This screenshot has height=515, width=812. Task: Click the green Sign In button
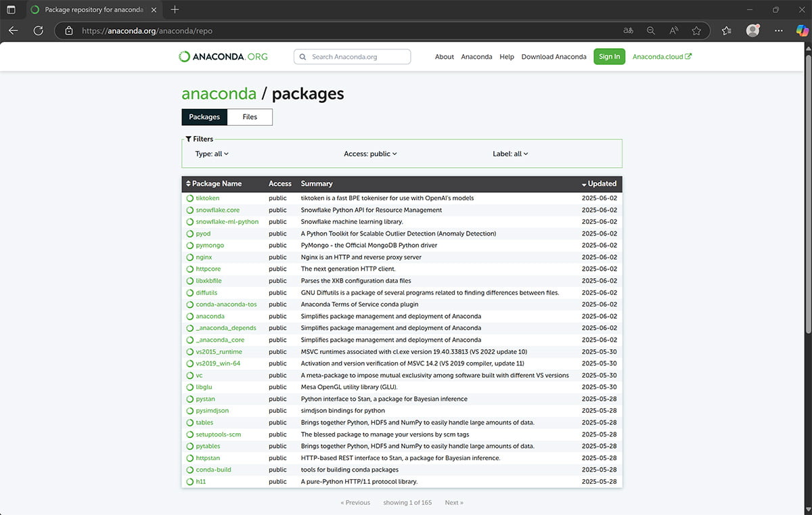(x=609, y=57)
